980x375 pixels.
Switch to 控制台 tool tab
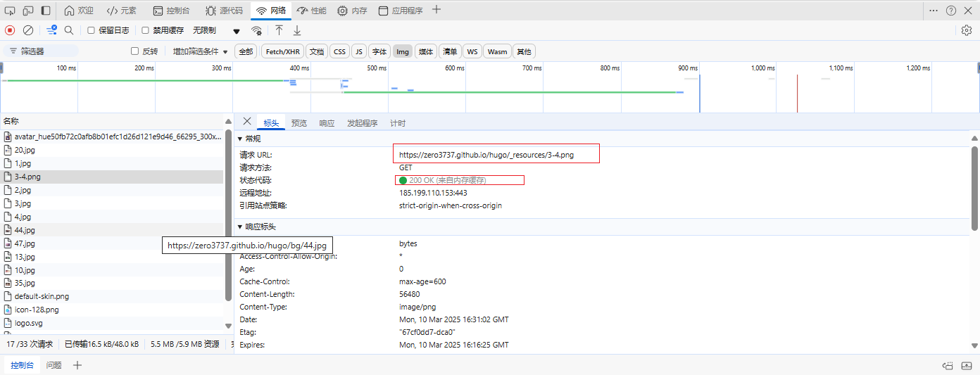tap(171, 11)
